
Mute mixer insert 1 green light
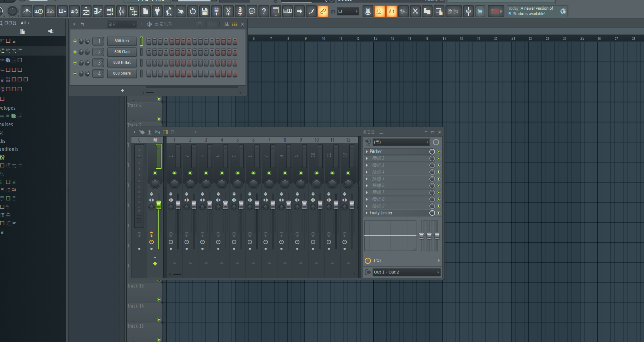pos(174,173)
